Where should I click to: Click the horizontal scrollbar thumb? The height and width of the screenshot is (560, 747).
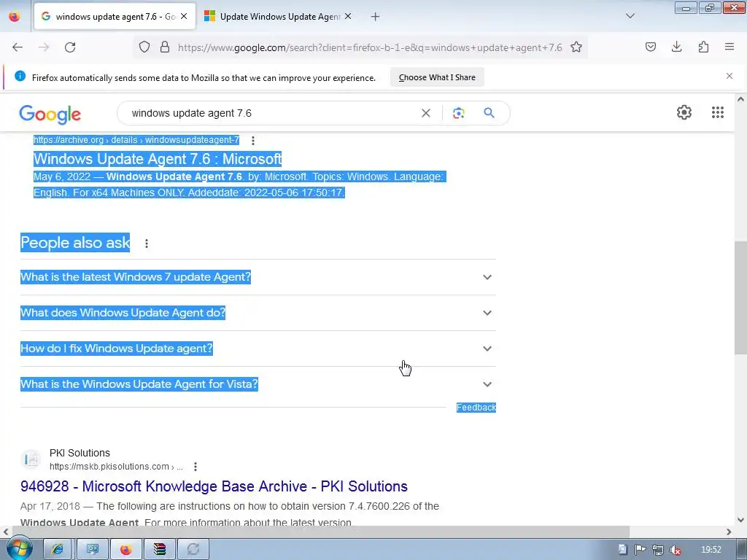(321, 532)
